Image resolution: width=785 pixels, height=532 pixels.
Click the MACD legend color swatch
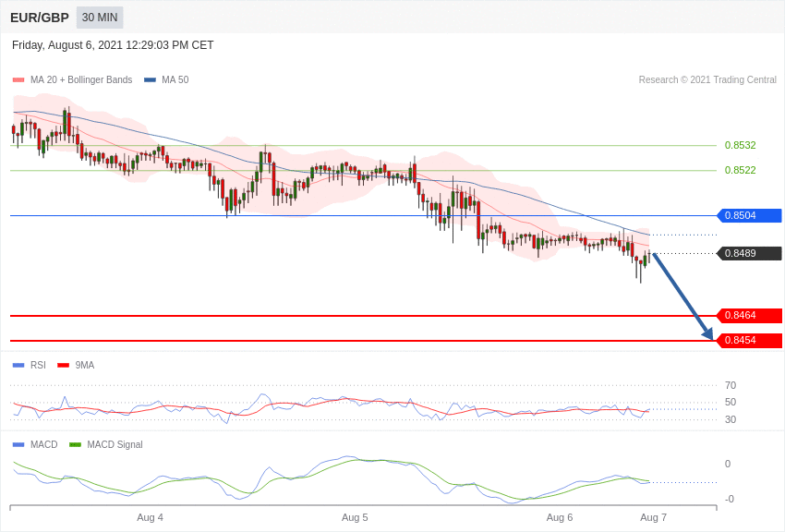(18, 445)
